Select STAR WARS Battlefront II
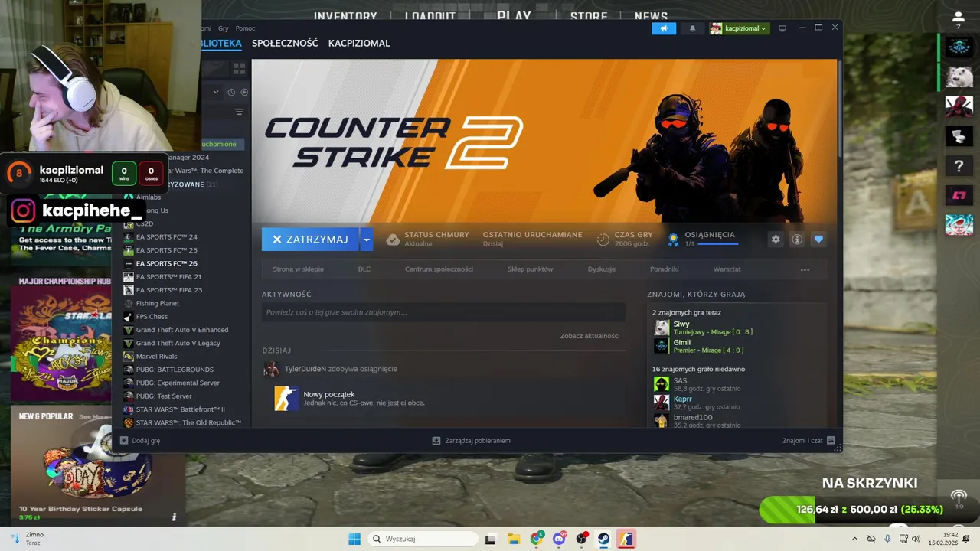The width and height of the screenshot is (980, 551). coord(180,409)
